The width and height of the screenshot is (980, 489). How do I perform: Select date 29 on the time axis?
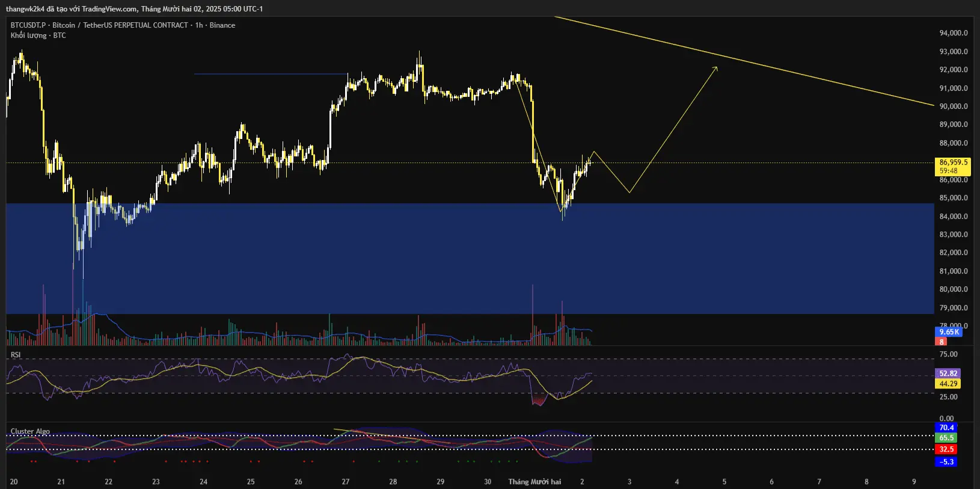[x=440, y=482]
